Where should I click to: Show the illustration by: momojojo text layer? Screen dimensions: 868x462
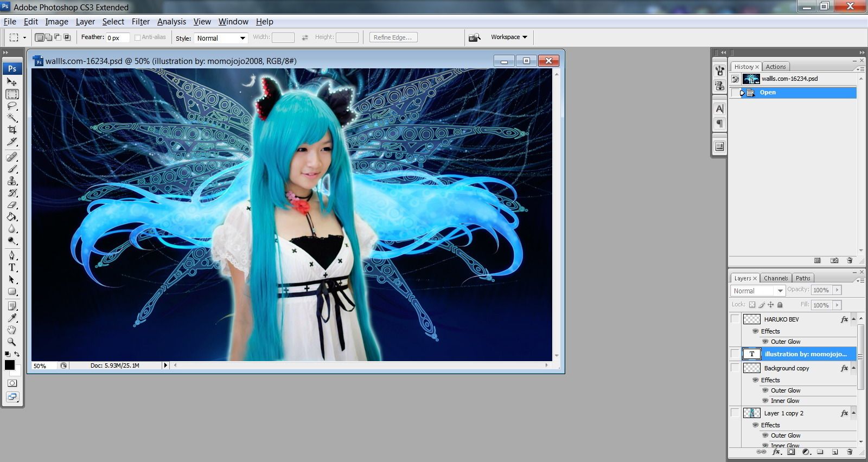pos(735,354)
